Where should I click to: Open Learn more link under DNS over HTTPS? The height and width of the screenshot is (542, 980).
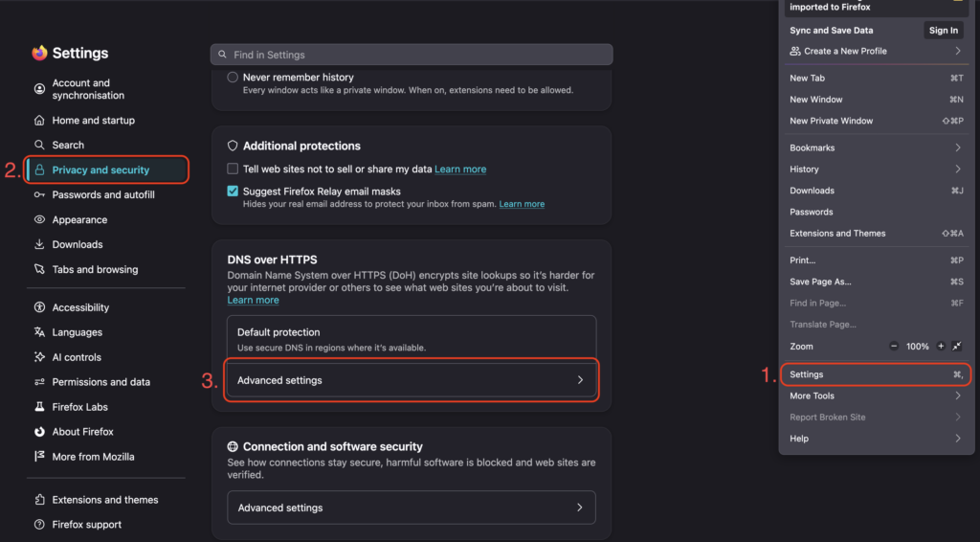tap(253, 300)
